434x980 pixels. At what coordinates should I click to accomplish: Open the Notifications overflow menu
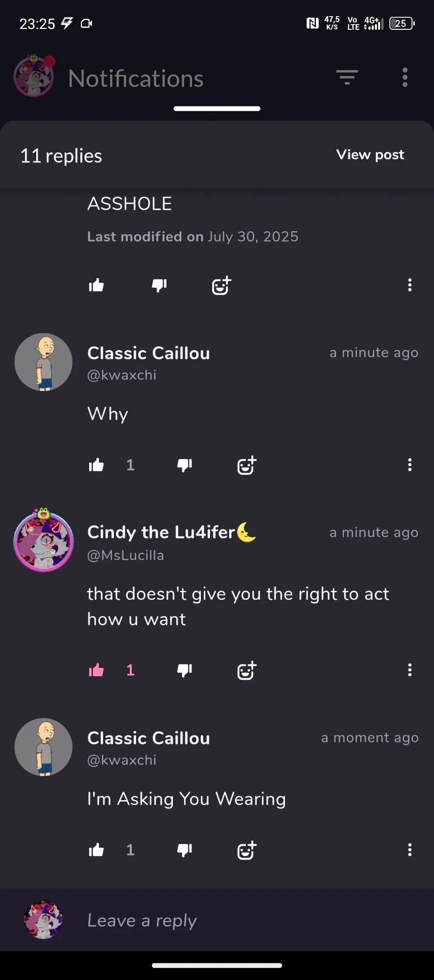(405, 77)
